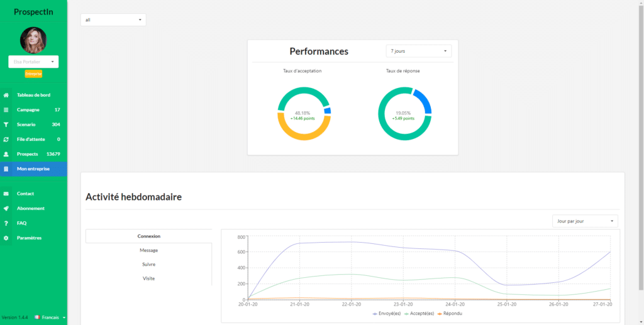The height and width of the screenshot is (325, 644).
Task: Open Paramètres settings
Action: [34, 238]
